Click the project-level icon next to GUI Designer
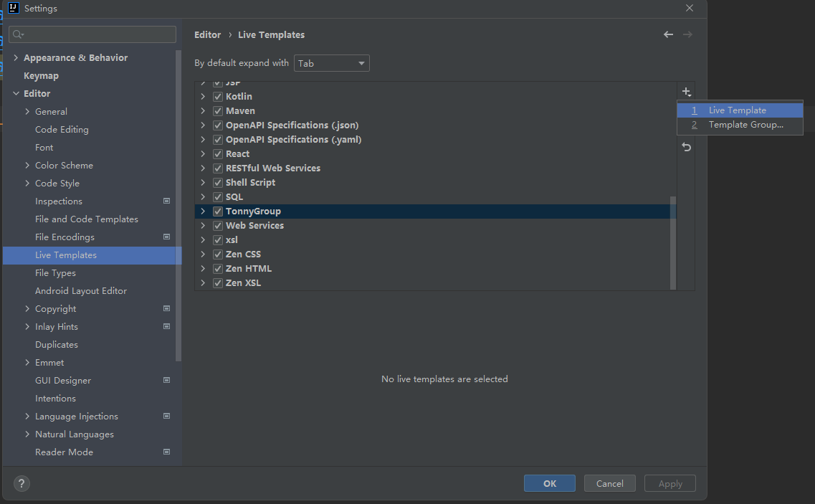The height and width of the screenshot is (504, 815). pos(167,380)
